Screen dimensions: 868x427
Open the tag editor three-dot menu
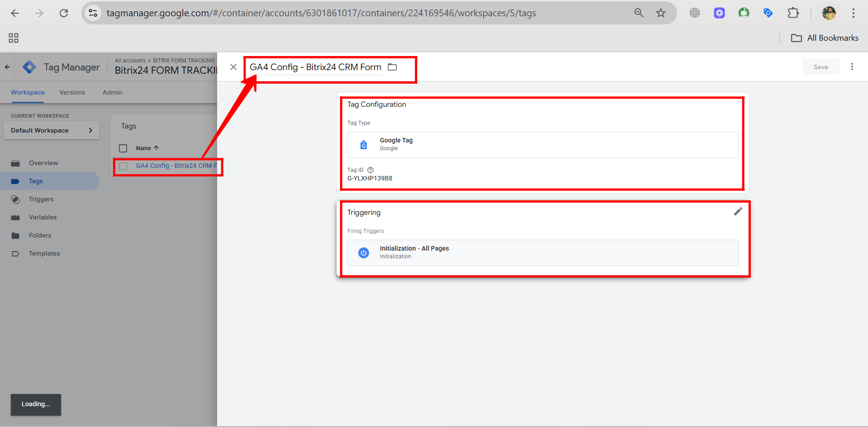tap(852, 67)
